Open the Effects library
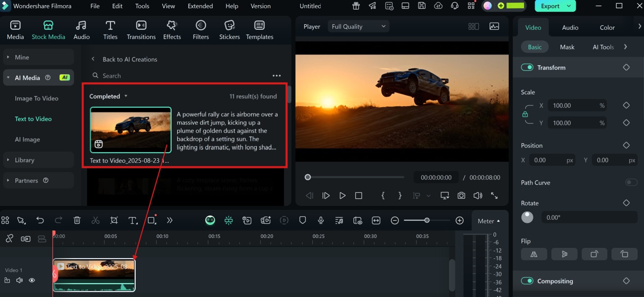The width and height of the screenshot is (644, 297). pos(172,30)
